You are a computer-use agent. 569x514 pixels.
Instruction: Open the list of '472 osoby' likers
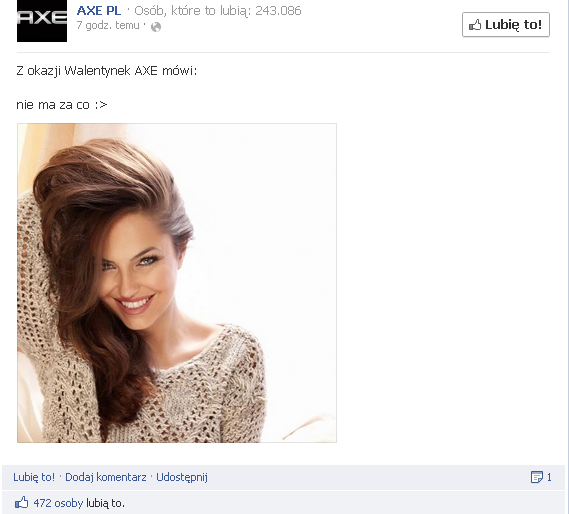pyautogui.click(x=58, y=503)
